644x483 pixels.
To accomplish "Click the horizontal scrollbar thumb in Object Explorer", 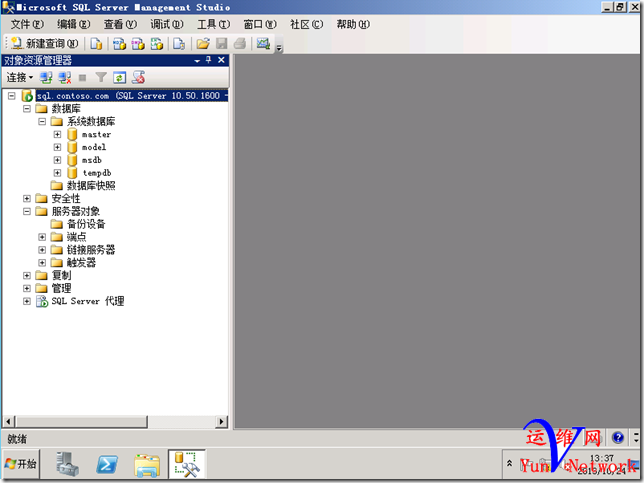I will pos(81,421).
